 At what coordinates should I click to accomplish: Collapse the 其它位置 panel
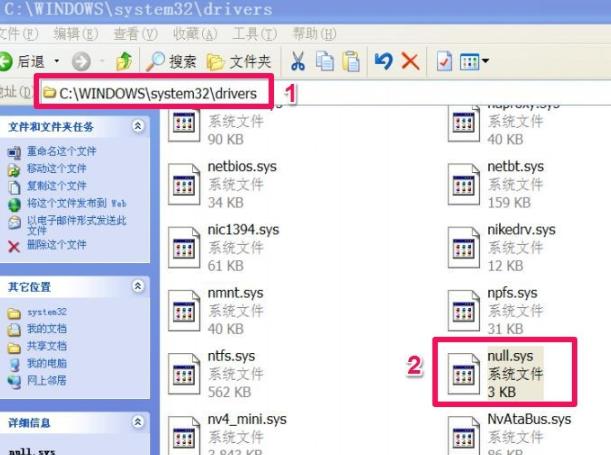(x=135, y=286)
